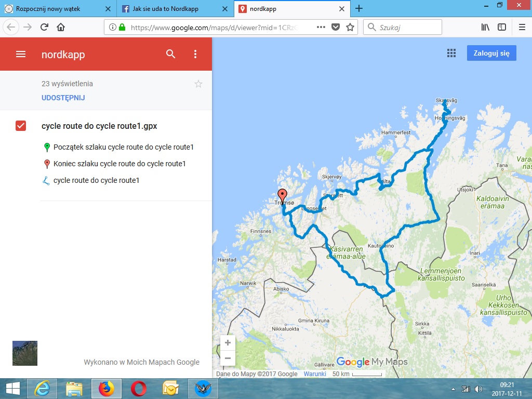This screenshot has height=399, width=532.
Task: Reload the current page
Action: coord(44,27)
